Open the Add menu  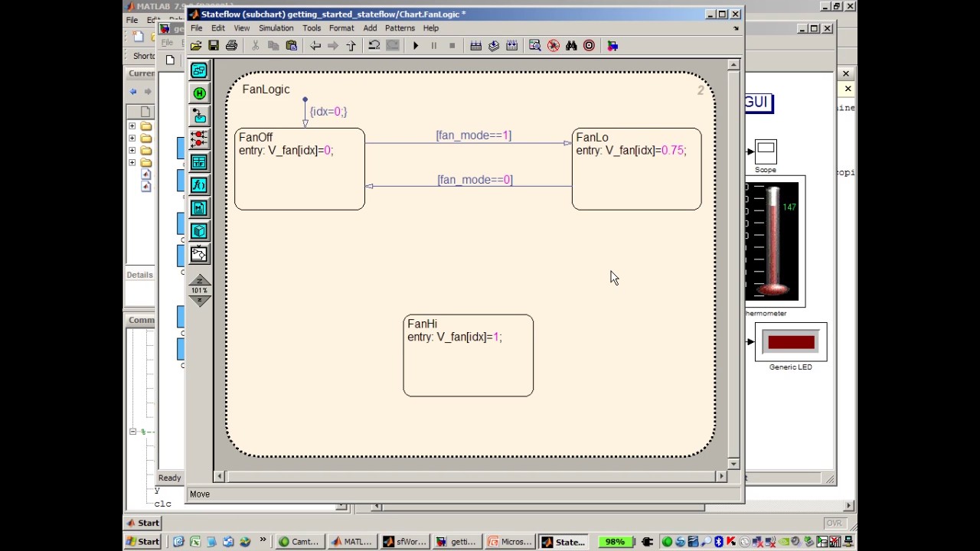(x=370, y=28)
